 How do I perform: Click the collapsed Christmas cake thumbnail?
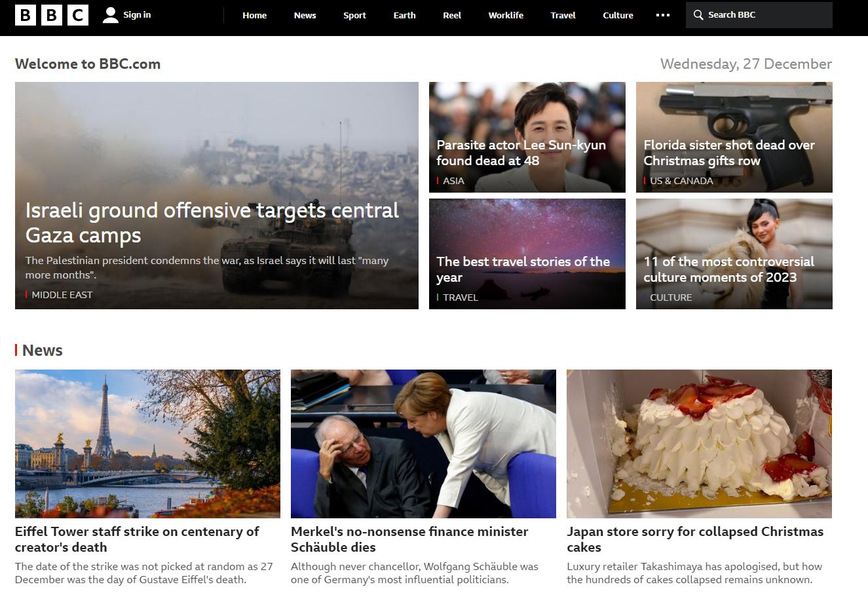coord(699,444)
